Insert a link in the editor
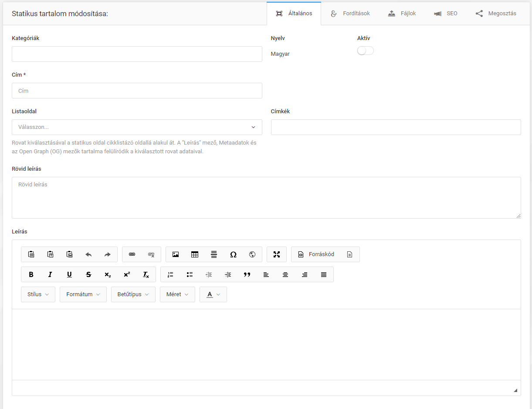 point(132,254)
